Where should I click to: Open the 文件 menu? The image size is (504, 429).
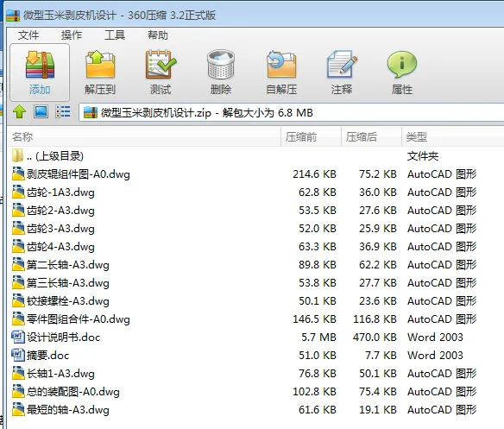click(x=28, y=35)
